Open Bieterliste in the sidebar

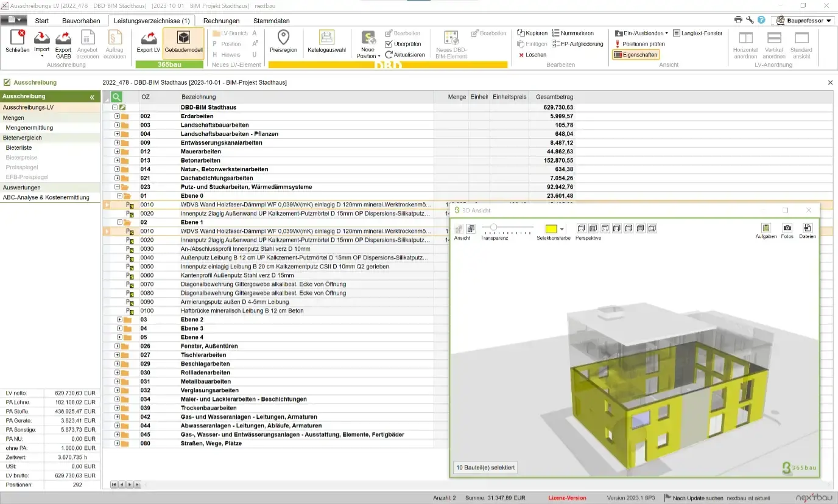(x=19, y=148)
